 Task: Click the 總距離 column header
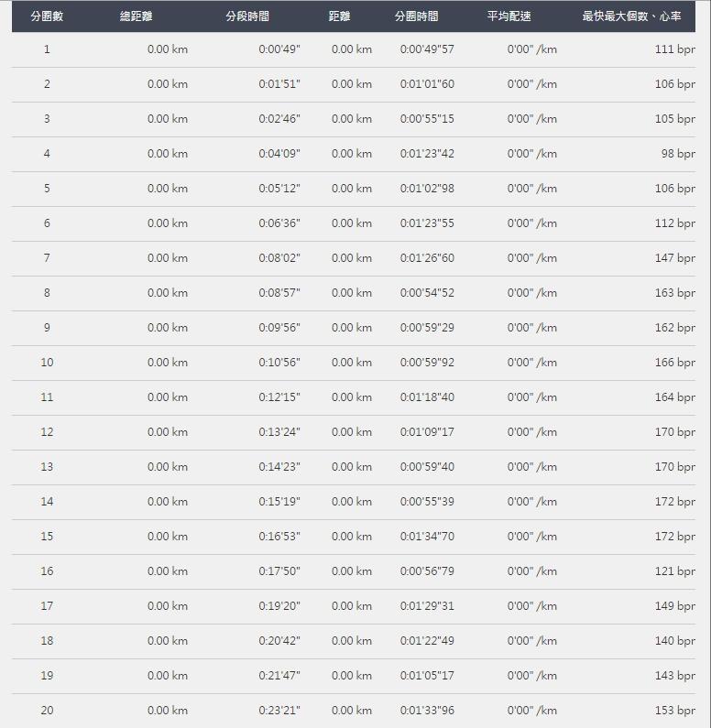[136, 16]
